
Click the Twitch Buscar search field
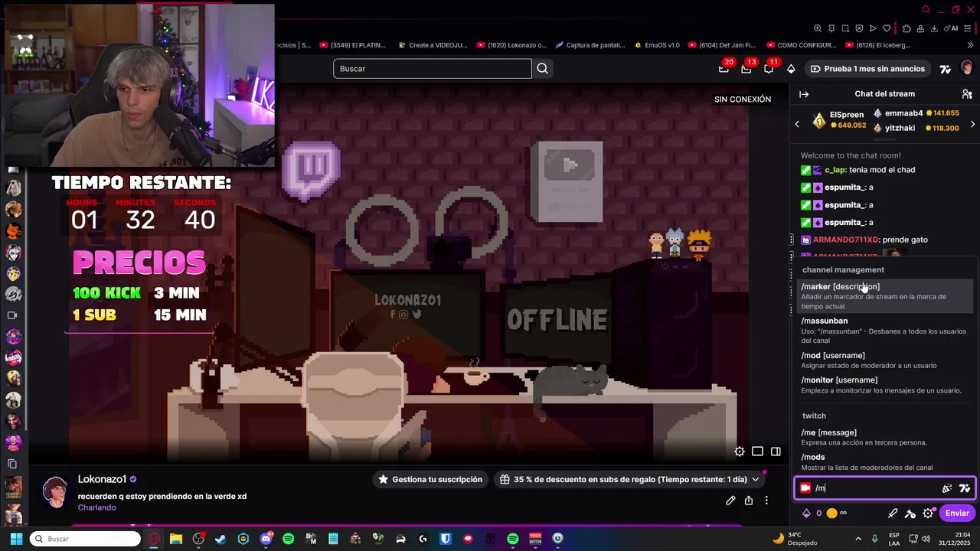point(433,69)
